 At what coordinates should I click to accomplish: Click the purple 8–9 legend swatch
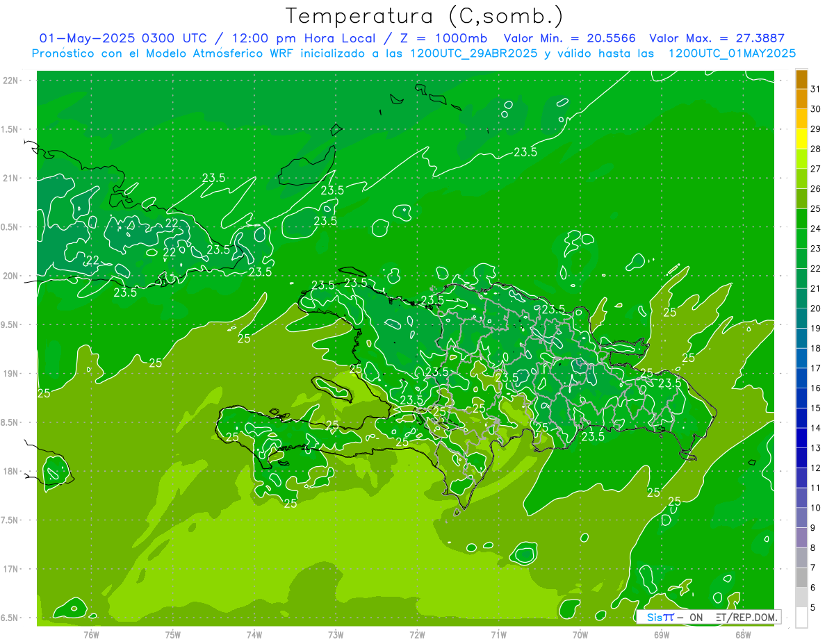coord(801,538)
